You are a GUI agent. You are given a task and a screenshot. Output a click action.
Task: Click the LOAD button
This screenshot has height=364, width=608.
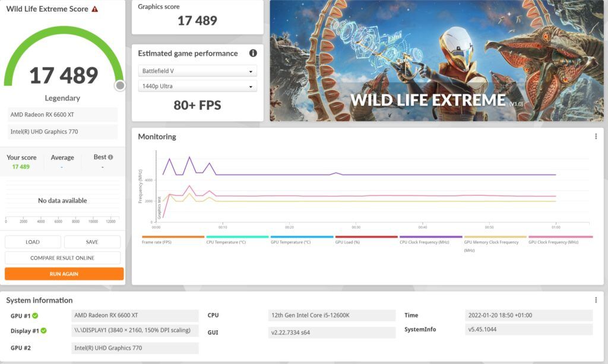click(33, 242)
